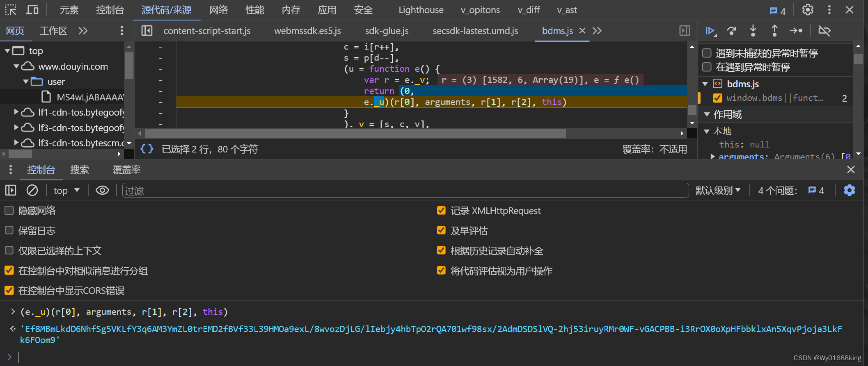Close the bdms.js file tab

coord(582,31)
